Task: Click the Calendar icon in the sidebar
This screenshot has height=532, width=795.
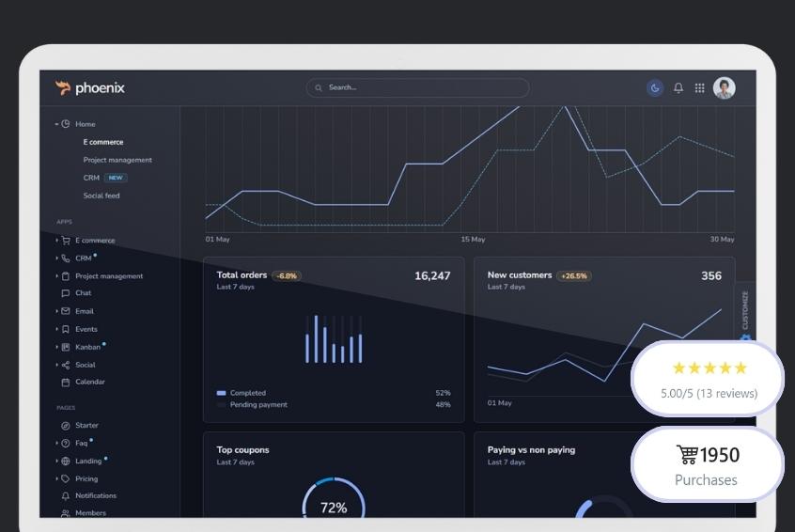Action: pyautogui.click(x=66, y=382)
